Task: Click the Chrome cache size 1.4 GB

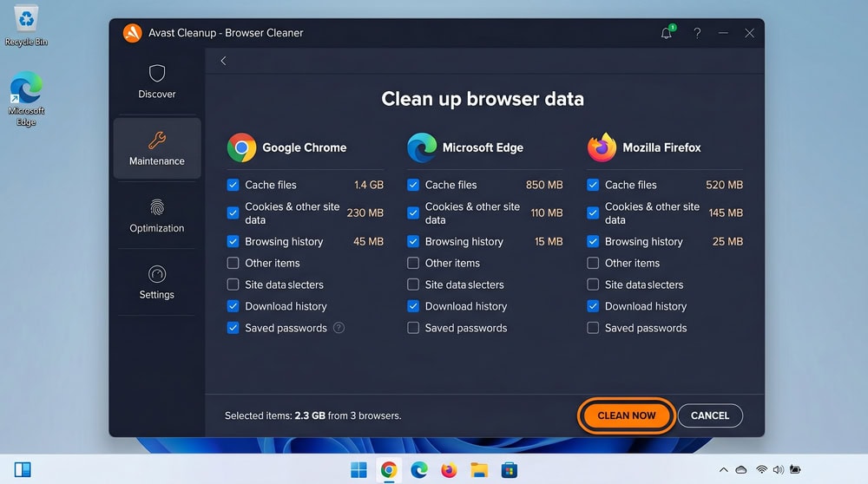Action: (x=369, y=185)
